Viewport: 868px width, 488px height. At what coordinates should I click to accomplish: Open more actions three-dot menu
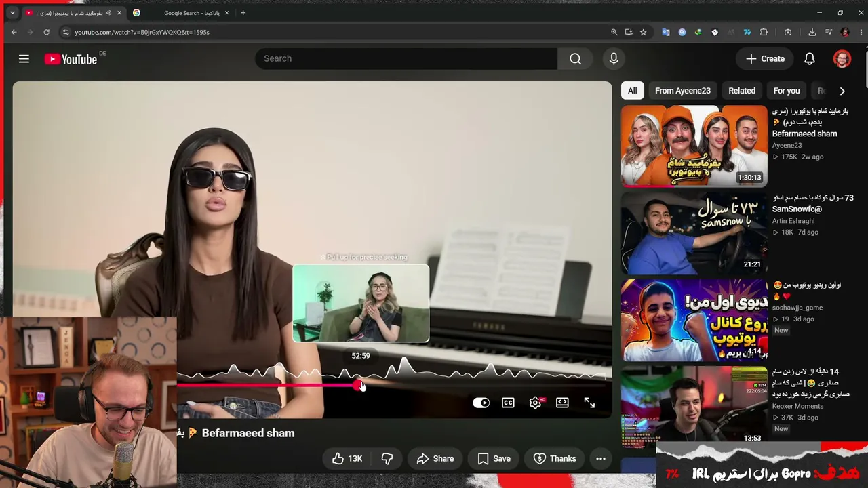(x=600, y=459)
